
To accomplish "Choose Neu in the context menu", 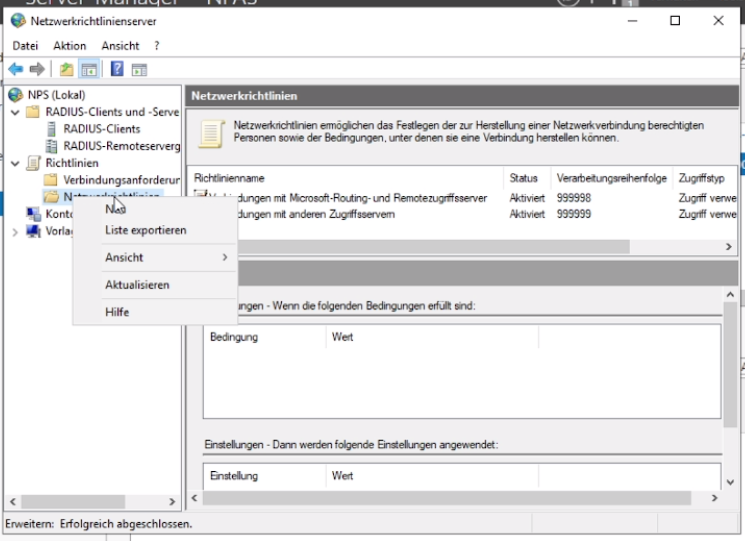I will click(155, 209).
